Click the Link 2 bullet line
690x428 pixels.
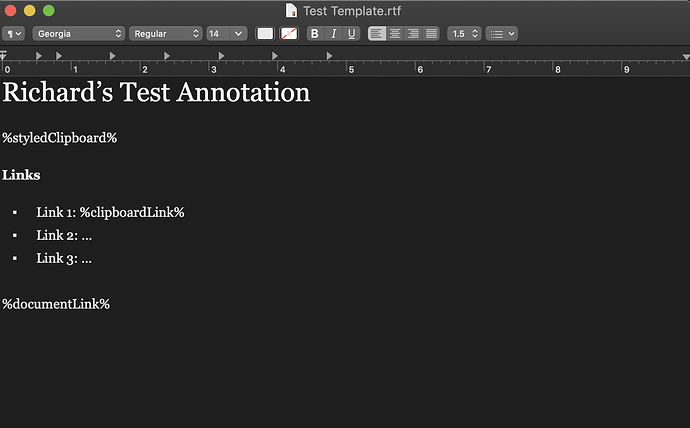[64, 235]
